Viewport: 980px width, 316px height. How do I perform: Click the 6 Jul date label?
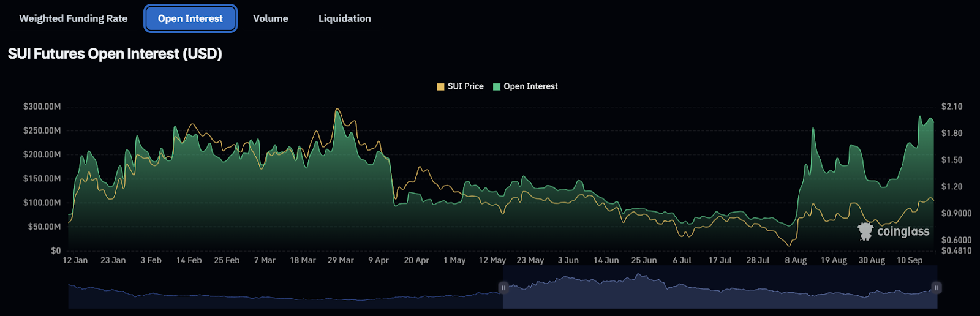pos(682,260)
